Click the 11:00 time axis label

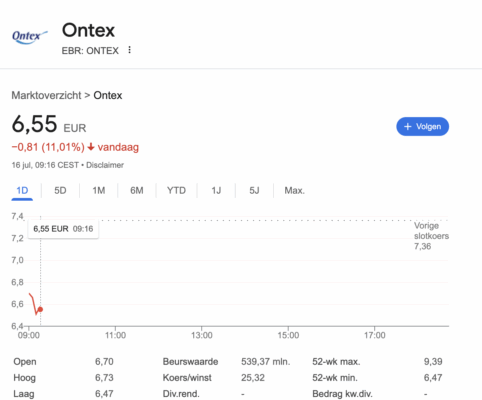point(115,335)
